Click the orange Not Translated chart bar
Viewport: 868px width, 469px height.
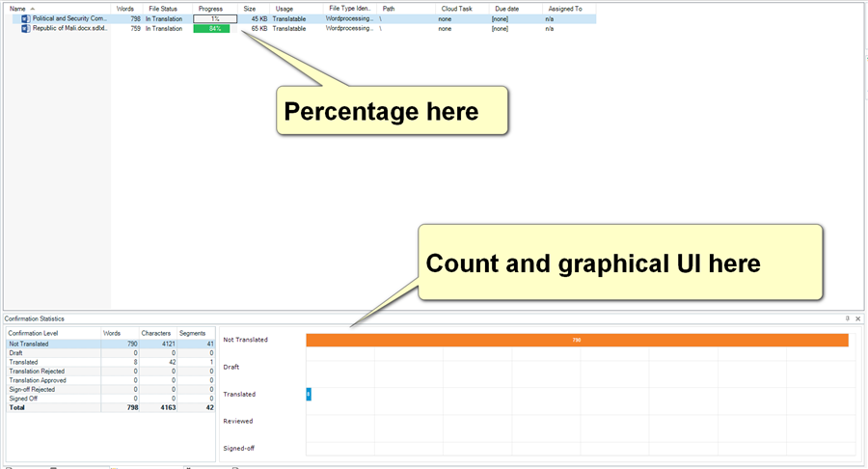point(577,340)
